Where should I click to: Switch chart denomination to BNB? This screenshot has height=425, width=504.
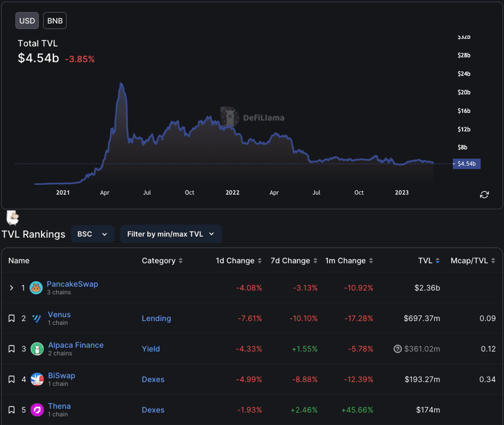pos(55,21)
